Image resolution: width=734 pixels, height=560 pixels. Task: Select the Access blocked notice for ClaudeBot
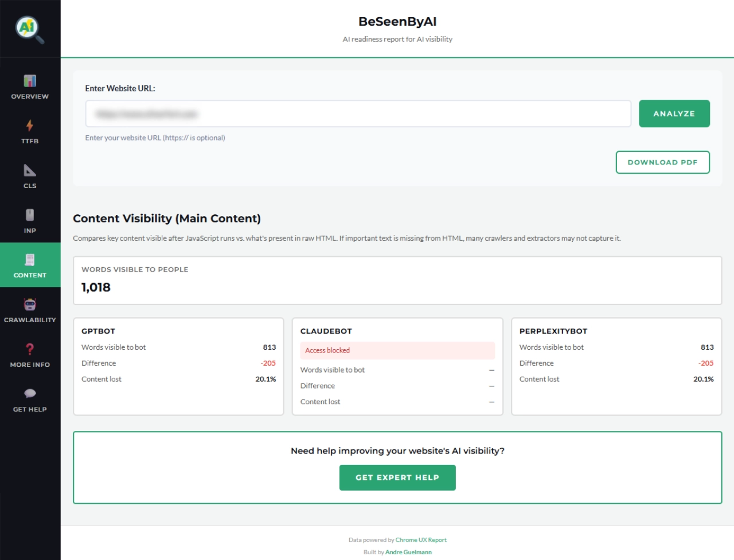point(397,350)
